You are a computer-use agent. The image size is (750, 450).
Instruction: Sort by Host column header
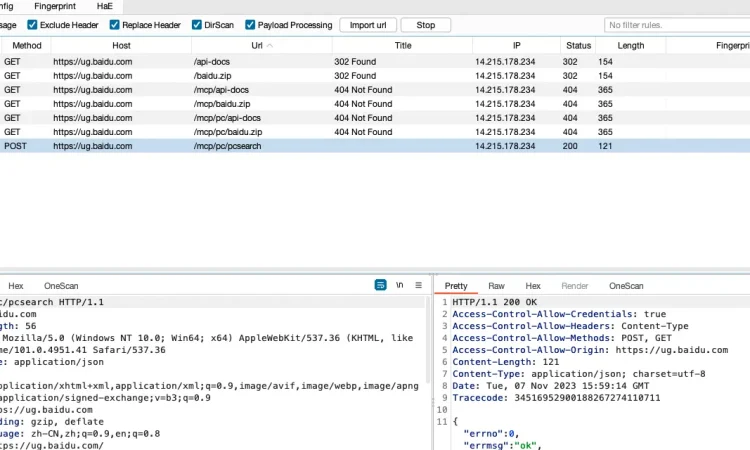(x=121, y=45)
